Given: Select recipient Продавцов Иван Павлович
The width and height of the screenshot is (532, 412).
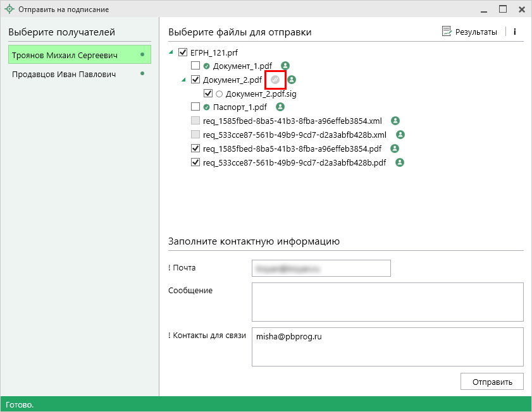Looking at the screenshot, I should [64, 75].
